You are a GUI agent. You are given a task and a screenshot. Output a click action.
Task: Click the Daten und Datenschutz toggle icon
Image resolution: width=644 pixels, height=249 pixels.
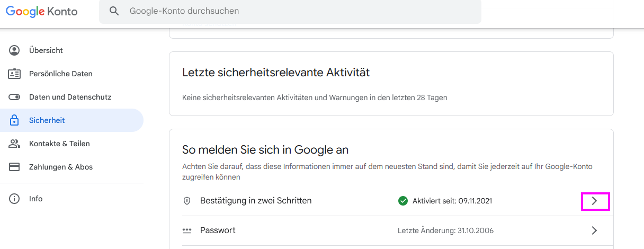click(14, 97)
